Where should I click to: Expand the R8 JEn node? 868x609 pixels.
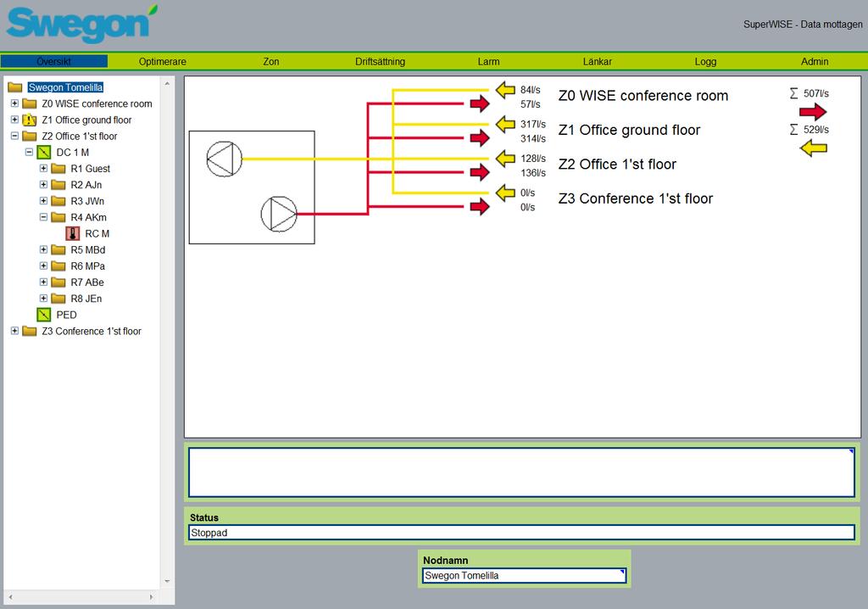44,298
